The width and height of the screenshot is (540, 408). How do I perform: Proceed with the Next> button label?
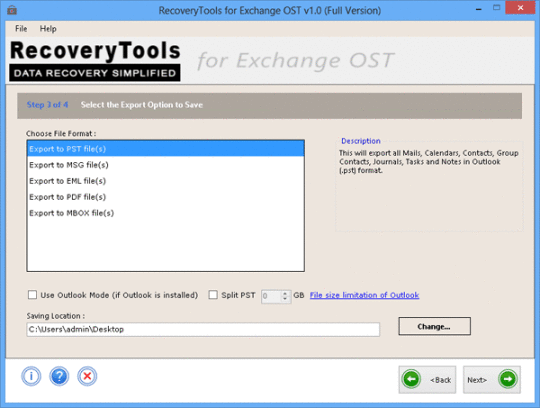pos(477,380)
